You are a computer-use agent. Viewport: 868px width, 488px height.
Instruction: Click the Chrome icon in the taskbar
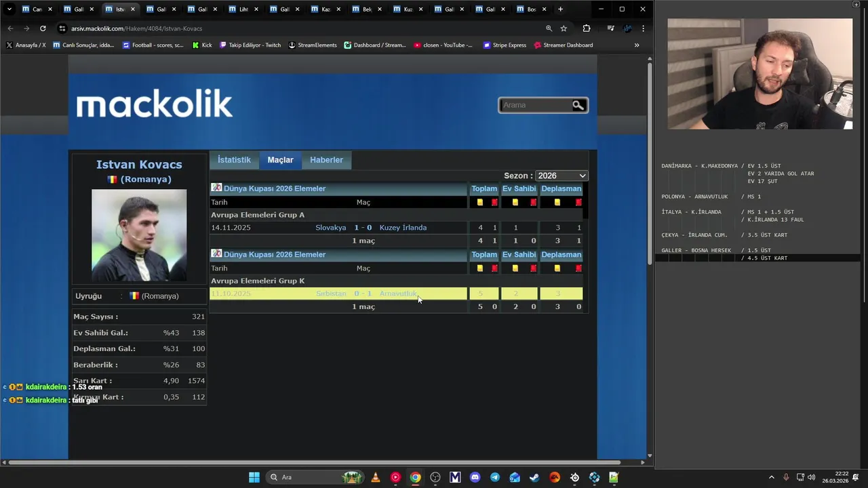pyautogui.click(x=415, y=477)
